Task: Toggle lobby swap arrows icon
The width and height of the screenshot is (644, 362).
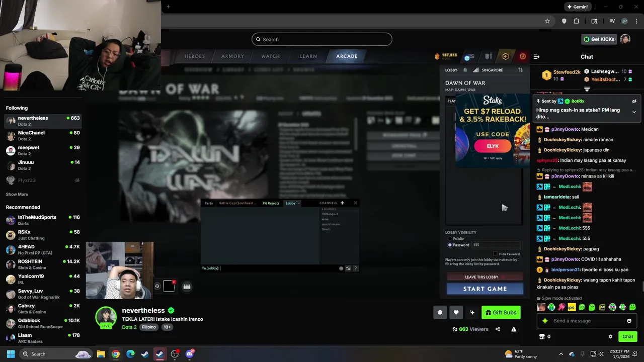Action: [x=520, y=70]
